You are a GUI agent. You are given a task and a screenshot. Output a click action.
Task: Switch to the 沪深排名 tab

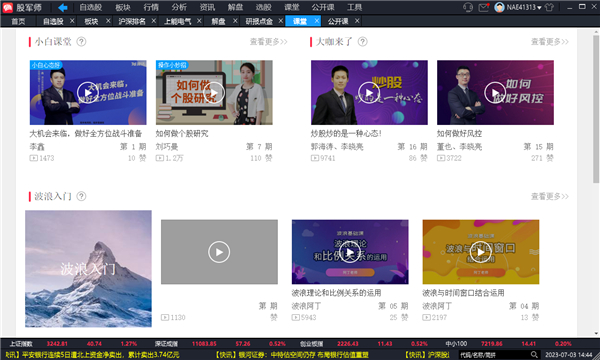coord(132,21)
